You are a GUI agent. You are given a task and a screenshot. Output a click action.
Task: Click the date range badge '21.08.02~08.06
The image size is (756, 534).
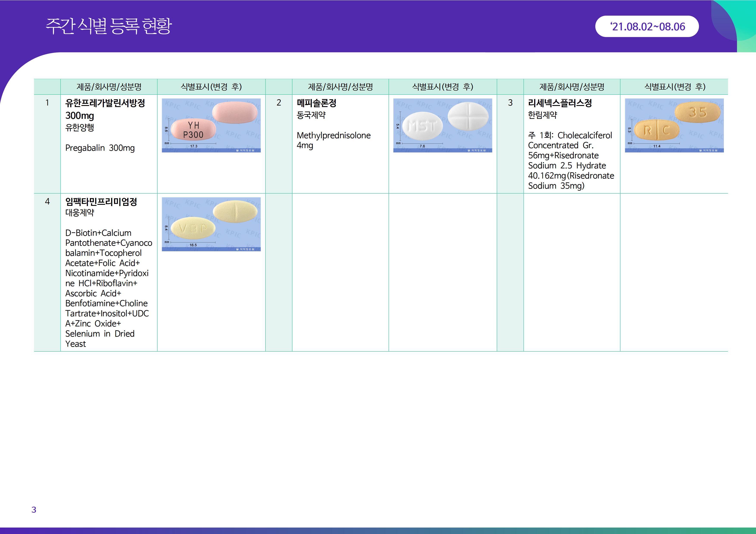pyautogui.click(x=647, y=27)
